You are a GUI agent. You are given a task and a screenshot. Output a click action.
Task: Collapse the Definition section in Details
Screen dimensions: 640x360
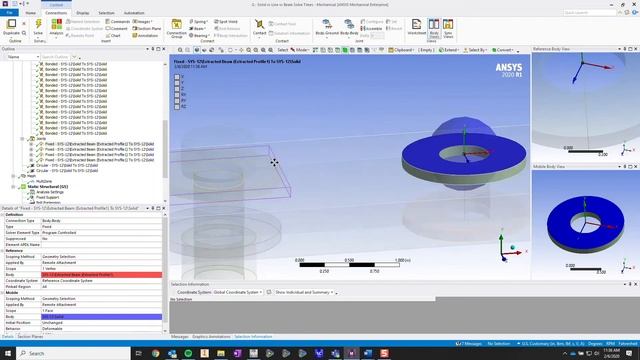pos(2,214)
